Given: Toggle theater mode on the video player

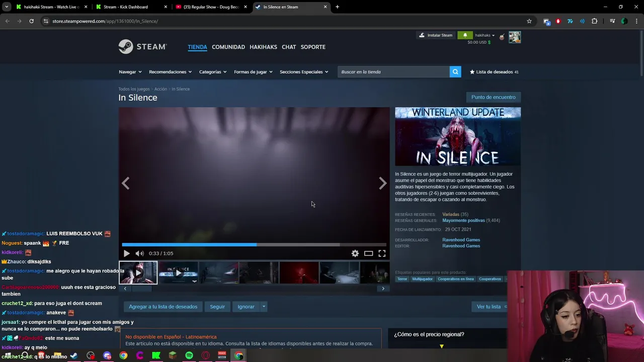Looking at the screenshot, I should (368, 253).
